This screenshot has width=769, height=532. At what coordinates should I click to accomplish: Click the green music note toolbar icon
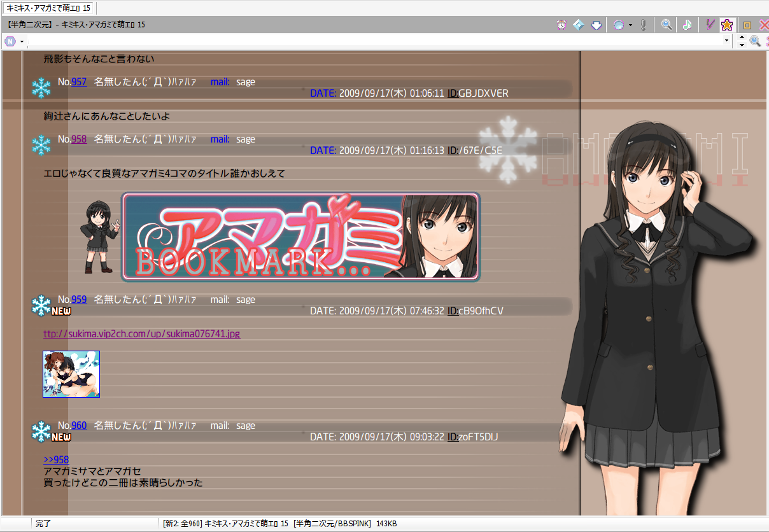[687, 25]
